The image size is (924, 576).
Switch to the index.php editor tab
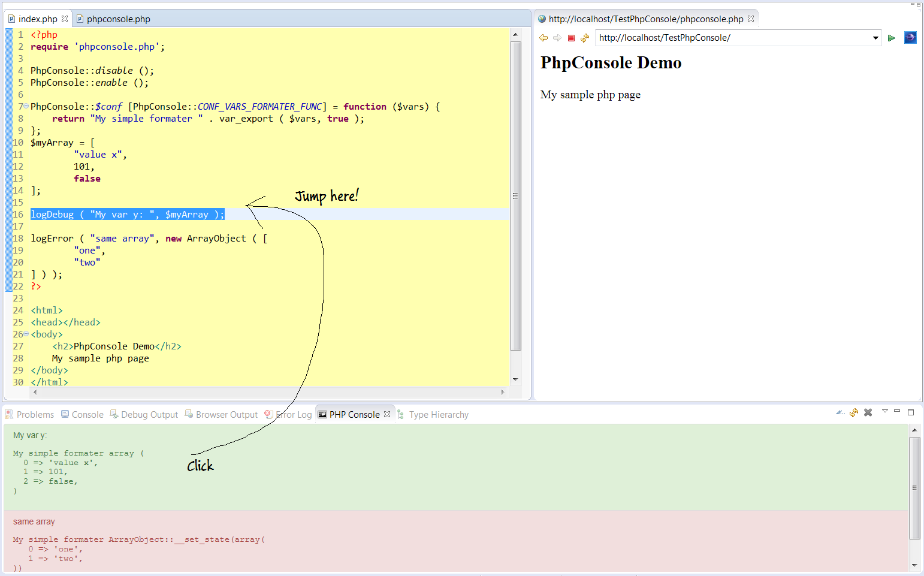pos(38,19)
